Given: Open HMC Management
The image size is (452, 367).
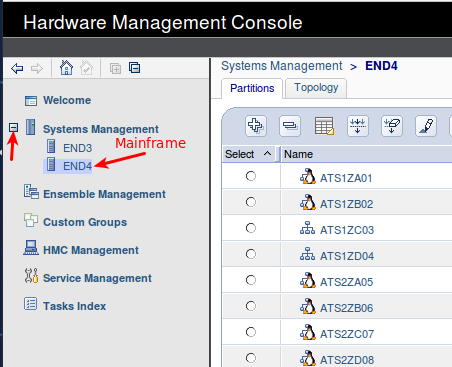Looking at the screenshot, I should pos(91,250).
